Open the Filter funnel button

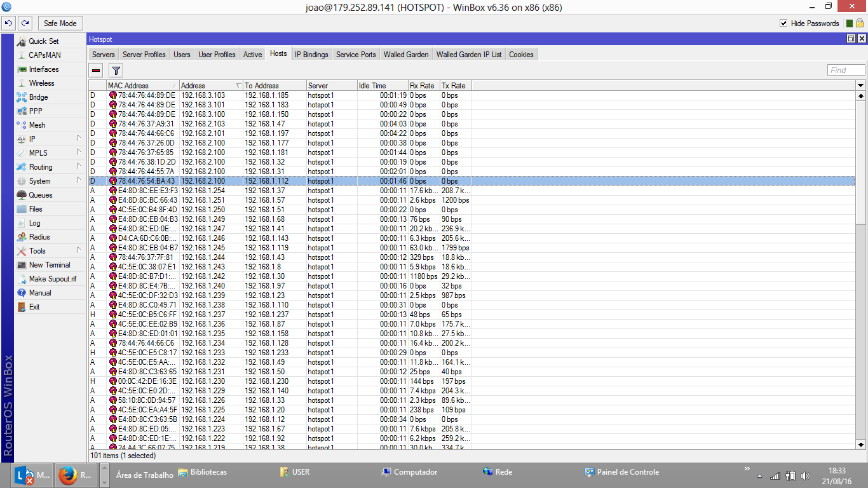click(x=116, y=70)
